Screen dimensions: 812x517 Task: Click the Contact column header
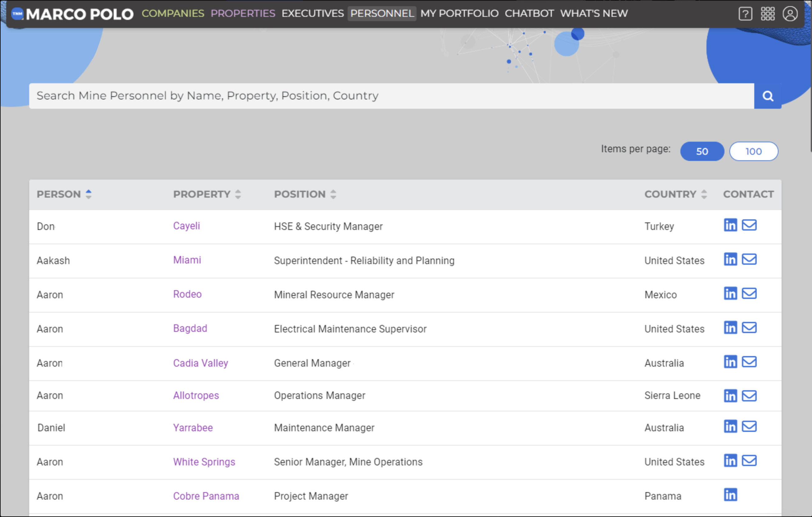[x=748, y=194]
